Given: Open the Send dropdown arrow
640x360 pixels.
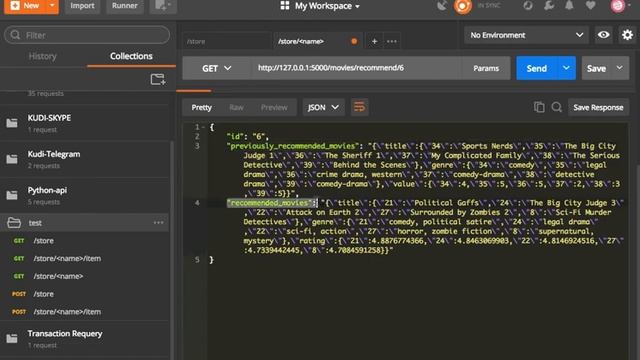Looking at the screenshot, I should [x=566, y=68].
